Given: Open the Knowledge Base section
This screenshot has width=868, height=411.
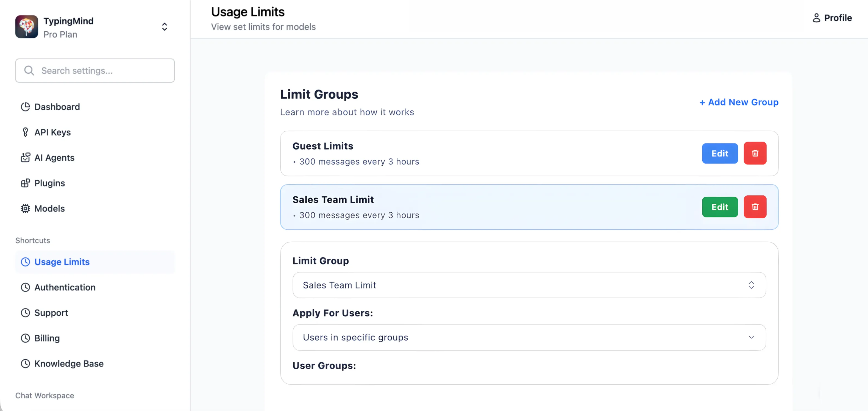Looking at the screenshot, I should point(69,363).
